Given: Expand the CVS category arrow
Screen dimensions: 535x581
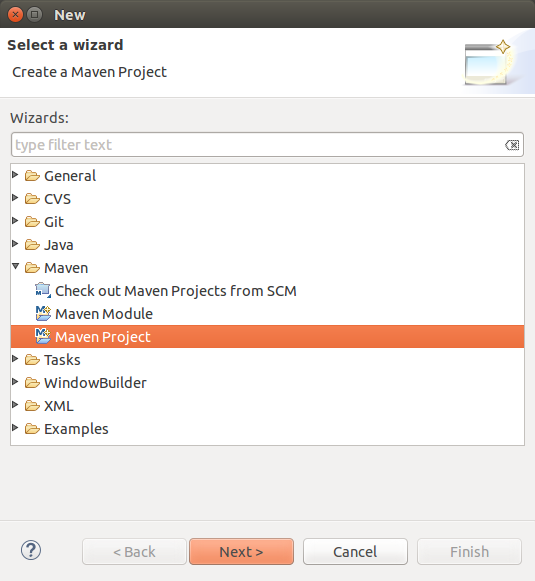Looking at the screenshot, I should tap(15, 198).
